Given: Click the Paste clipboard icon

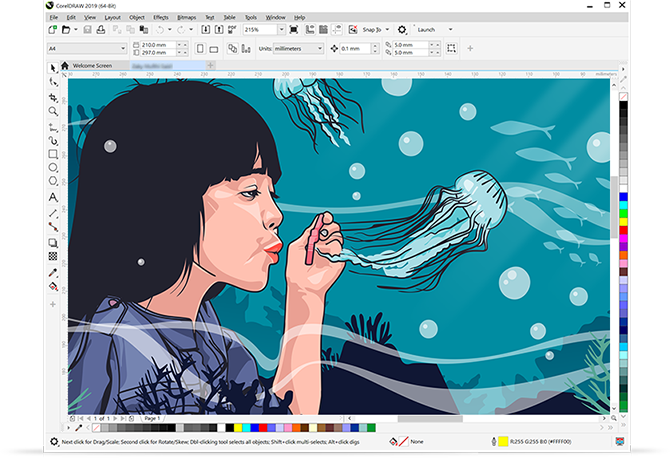Looking at the screenshot, I should pyautogui.click(x=144, y=29).
